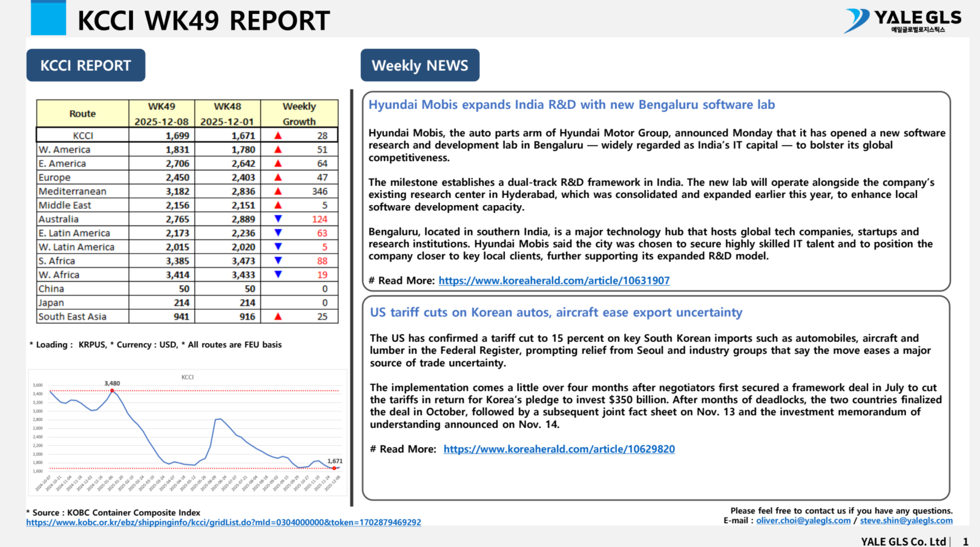The width and height of the screenshot is (980, 547).
Task: Open the KOBC source data link
Action: point(223,522)
